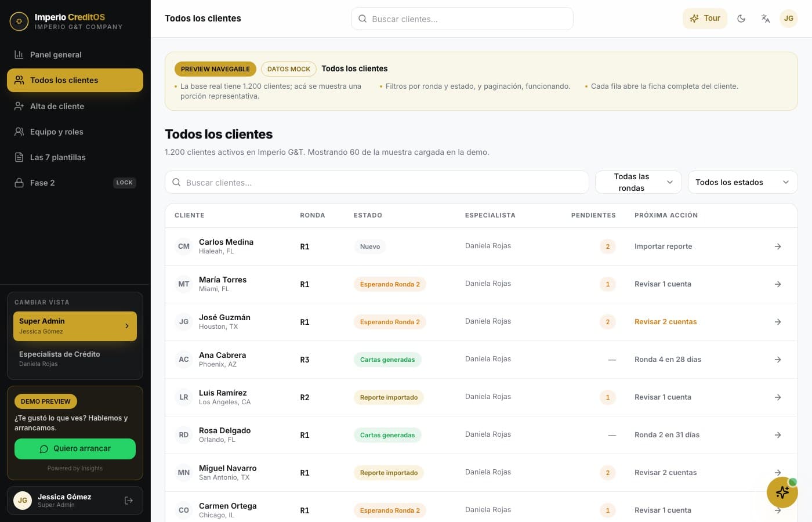This screenshot has height=522, width=812.
Task: Toggle dark mode moon icon
Action: pos(741,19)
